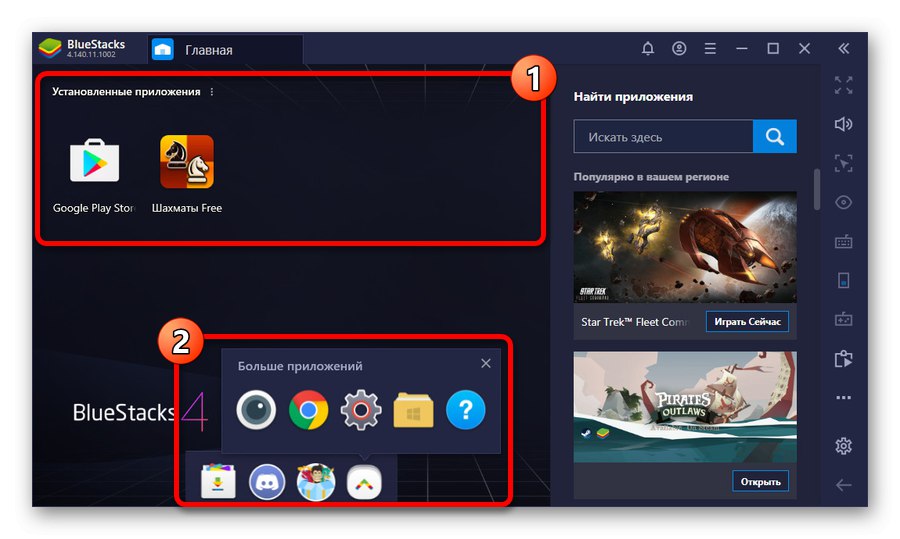Image resolution: width=900 pixels, height=539 pixels.
Task: Open three-dot menu beside Установленные приложения
Action: tap(212, 92)
